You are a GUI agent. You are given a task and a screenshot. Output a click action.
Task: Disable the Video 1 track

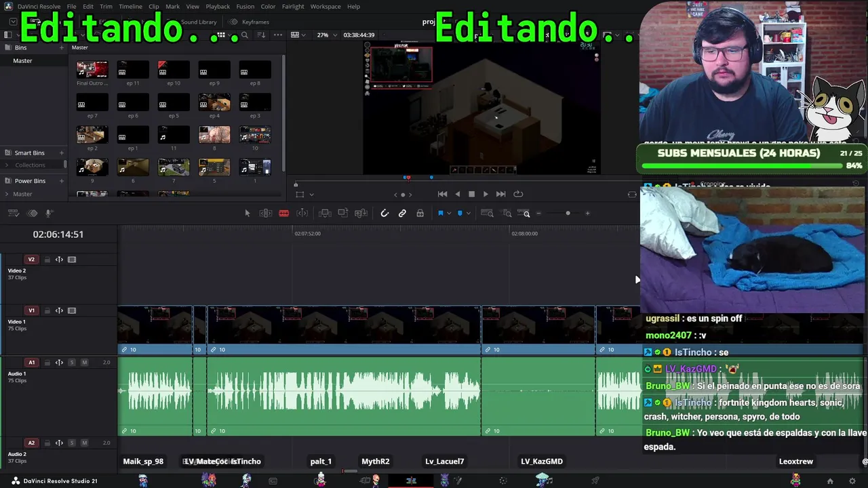[72, 310]
